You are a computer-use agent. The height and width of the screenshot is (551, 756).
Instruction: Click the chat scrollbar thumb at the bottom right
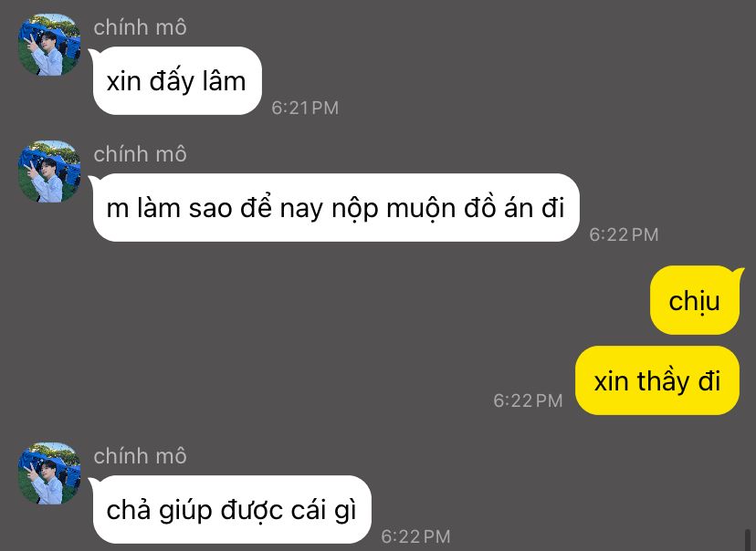[748, 539]
